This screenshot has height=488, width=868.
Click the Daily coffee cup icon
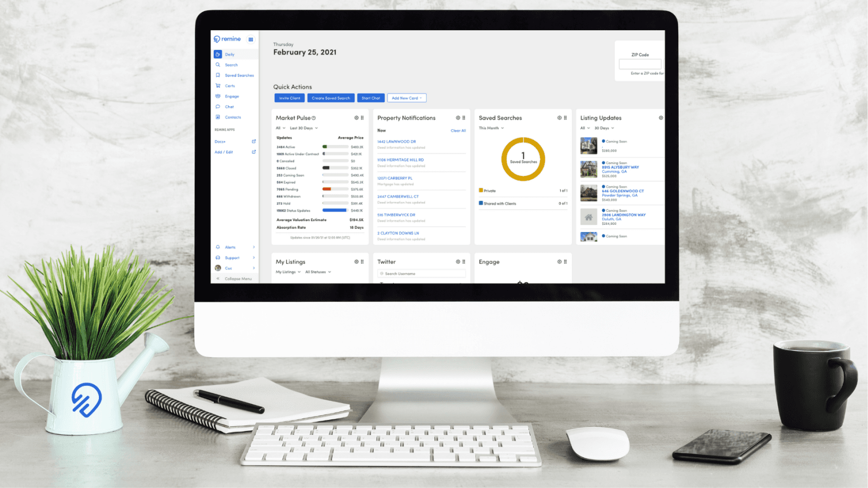[x=218, y=54]
